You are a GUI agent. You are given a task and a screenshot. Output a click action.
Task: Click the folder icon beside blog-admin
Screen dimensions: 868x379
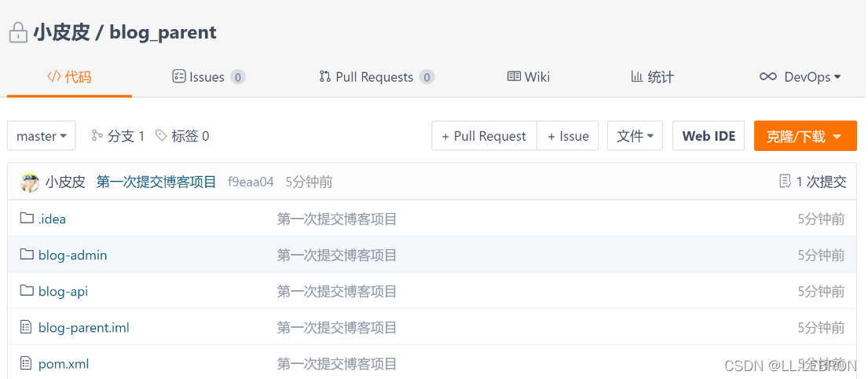click(x=27, y=254)
